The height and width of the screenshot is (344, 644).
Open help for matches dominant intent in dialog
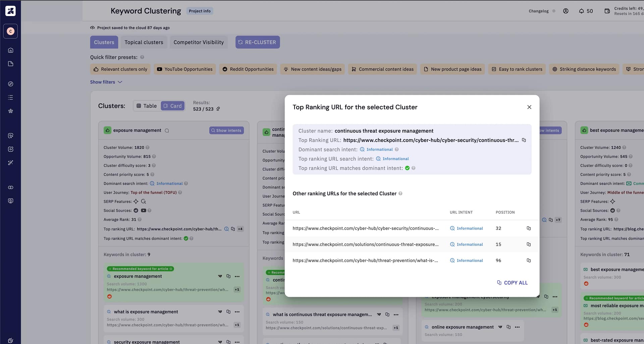click(414, 168)
